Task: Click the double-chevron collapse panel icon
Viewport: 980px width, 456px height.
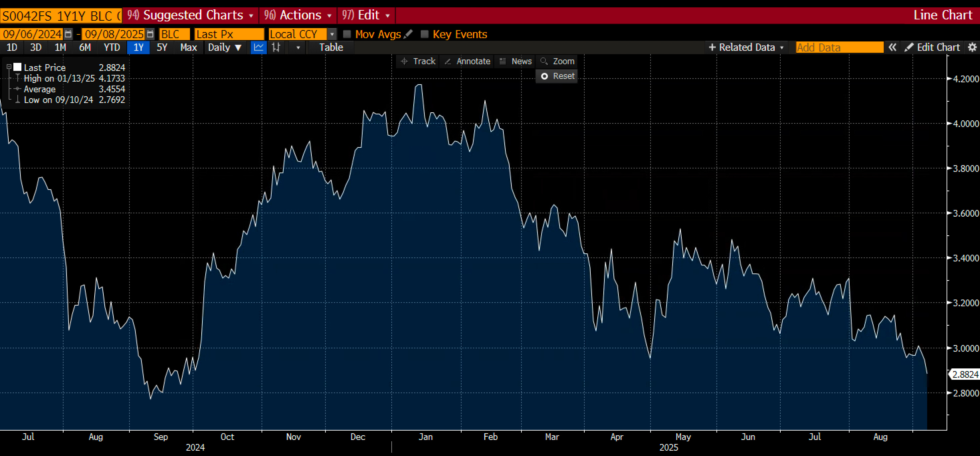Action: (892, 47)
